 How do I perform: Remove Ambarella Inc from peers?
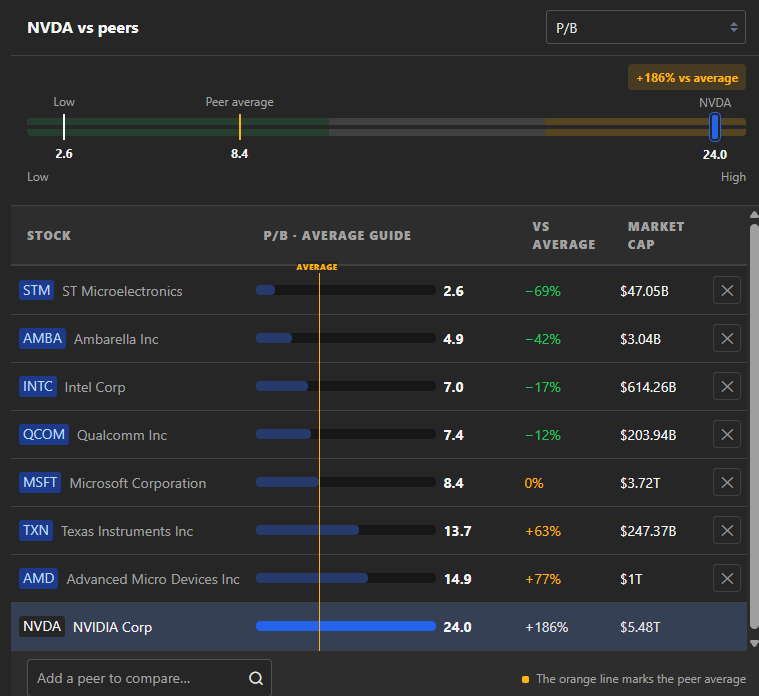[x=727, y=338]
